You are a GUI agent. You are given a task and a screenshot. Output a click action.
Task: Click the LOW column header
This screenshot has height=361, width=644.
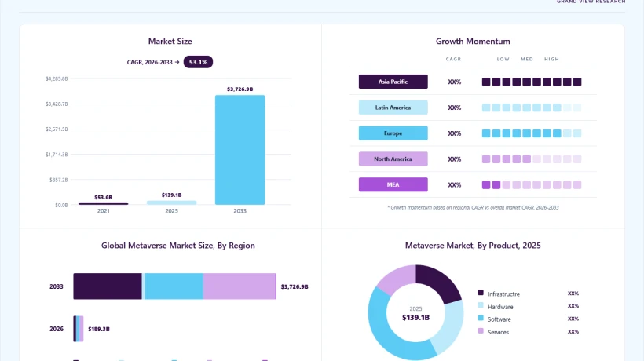(x=503, y=59)
